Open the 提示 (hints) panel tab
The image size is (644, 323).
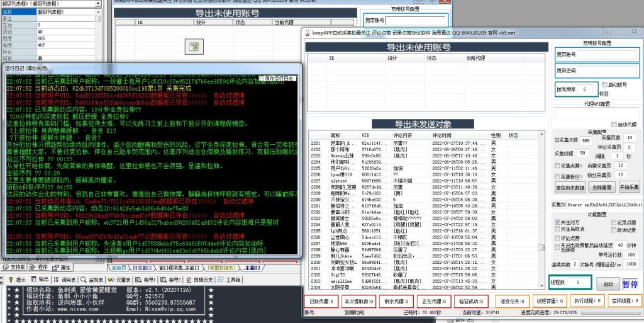coord(17,280)
